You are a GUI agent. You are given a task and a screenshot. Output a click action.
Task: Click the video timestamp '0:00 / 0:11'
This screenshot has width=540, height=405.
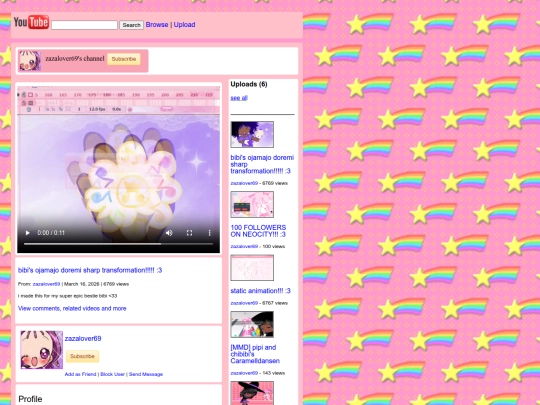[51, 233]
